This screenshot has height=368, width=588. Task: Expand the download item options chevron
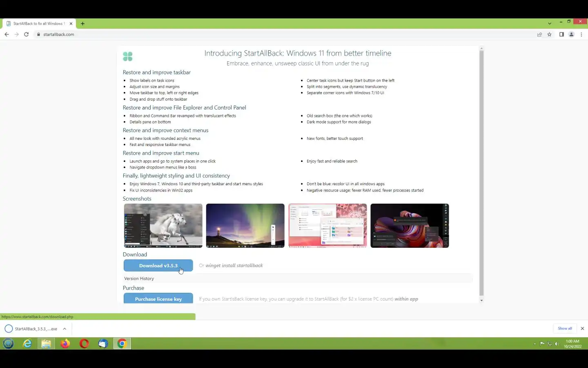65,329
